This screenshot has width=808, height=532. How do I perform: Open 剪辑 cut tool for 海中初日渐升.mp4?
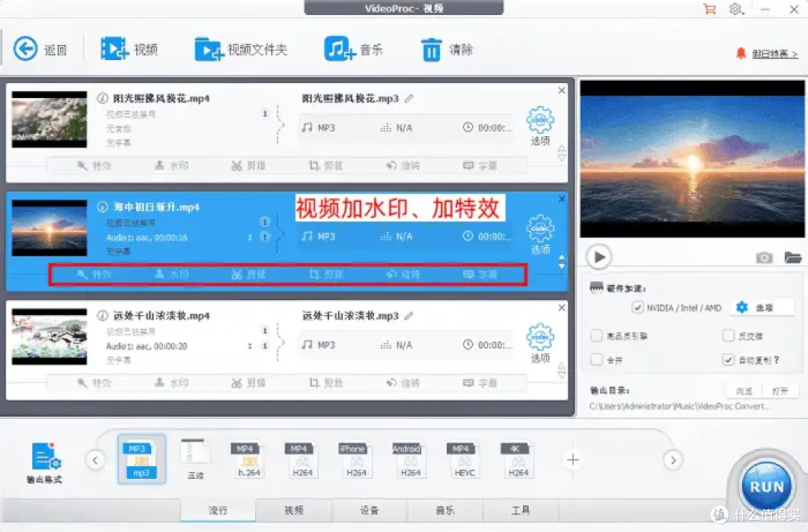[248, 275]
